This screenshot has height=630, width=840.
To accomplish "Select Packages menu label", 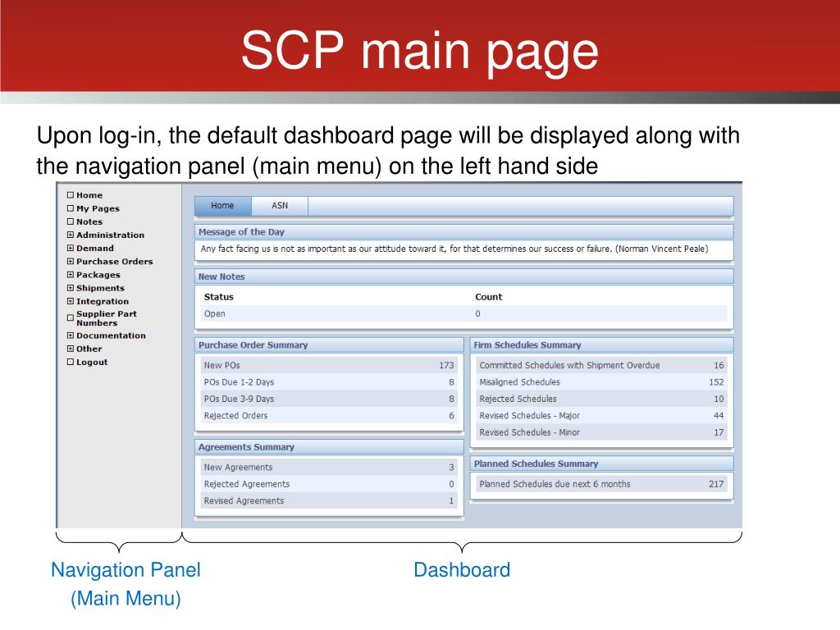I will click(x=98, y=275).
